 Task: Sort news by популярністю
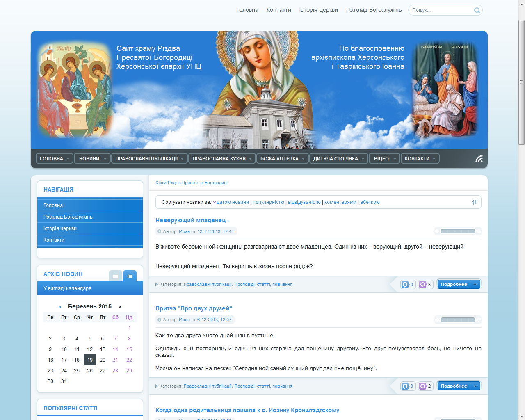point(268,202)
